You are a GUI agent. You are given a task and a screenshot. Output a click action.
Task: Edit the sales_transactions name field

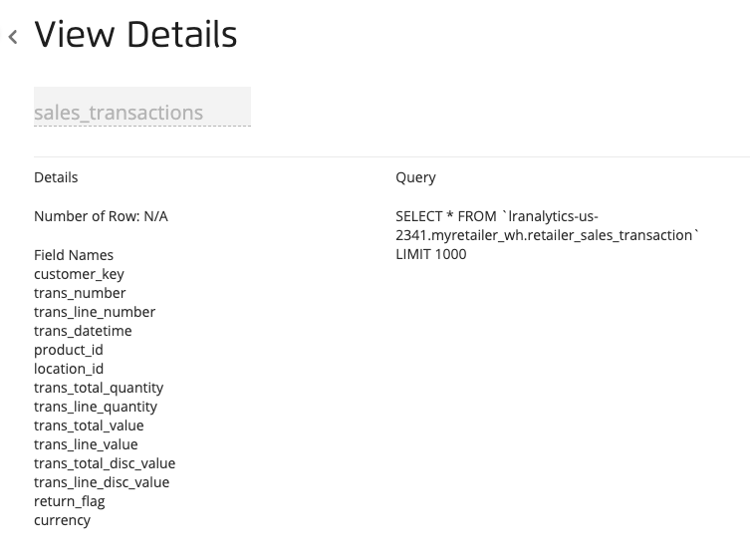tap(142, 107)
